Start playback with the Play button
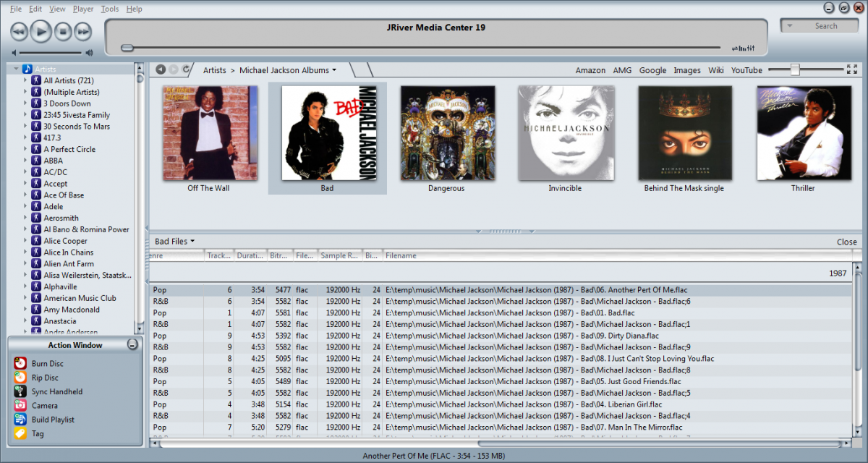This screenshot has height=463, width=868. tap(41, 31)
